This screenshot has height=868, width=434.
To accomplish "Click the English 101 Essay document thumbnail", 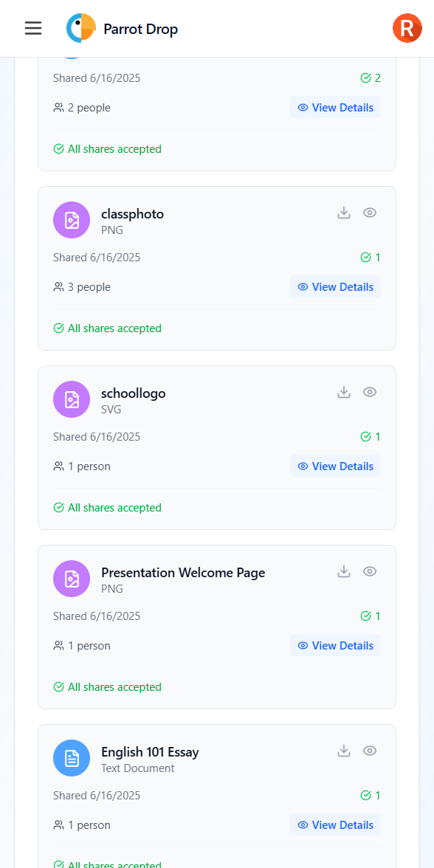I will click(72, 758).
